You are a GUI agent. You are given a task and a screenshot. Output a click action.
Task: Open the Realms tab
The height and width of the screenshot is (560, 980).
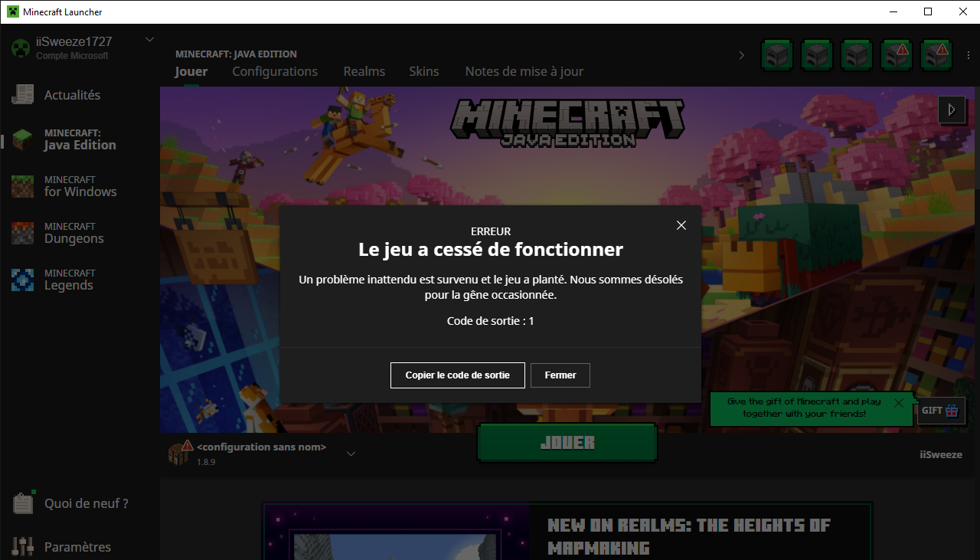(364, 71)
